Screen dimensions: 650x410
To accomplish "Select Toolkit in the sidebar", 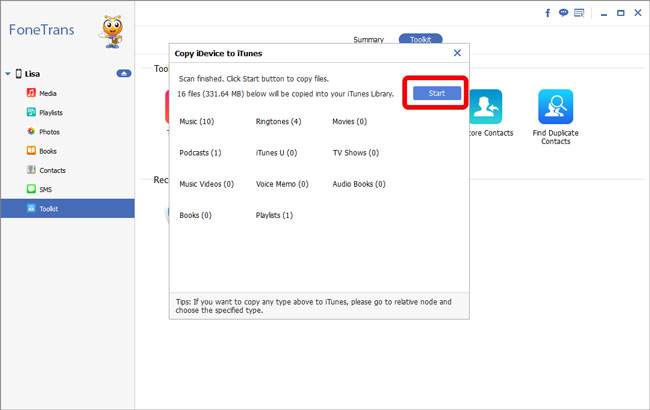I will [x=68, y=209].
